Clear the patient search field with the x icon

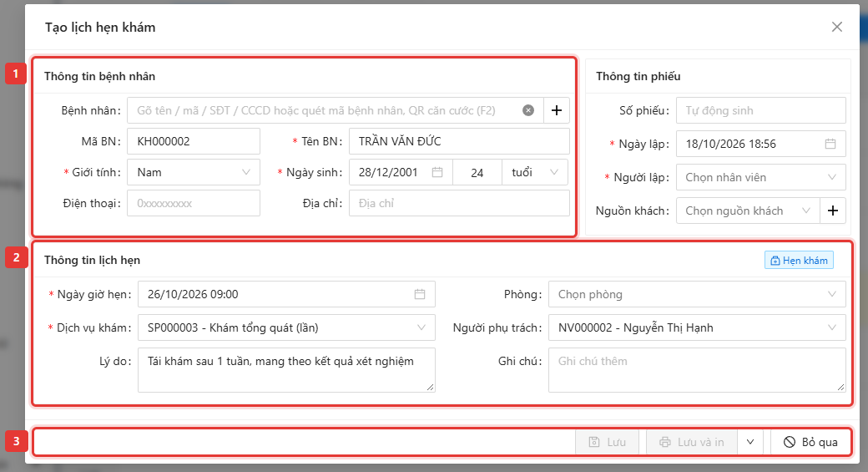pyautogui.click(x=528, y=110)
